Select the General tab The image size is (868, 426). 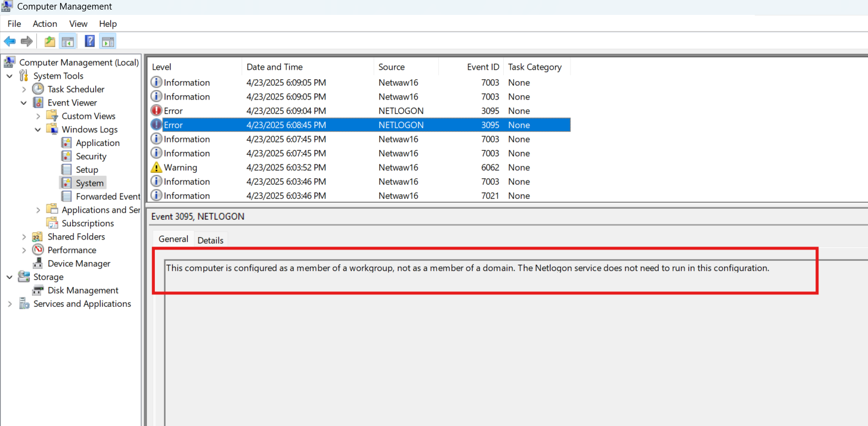(x=173, y=239)
